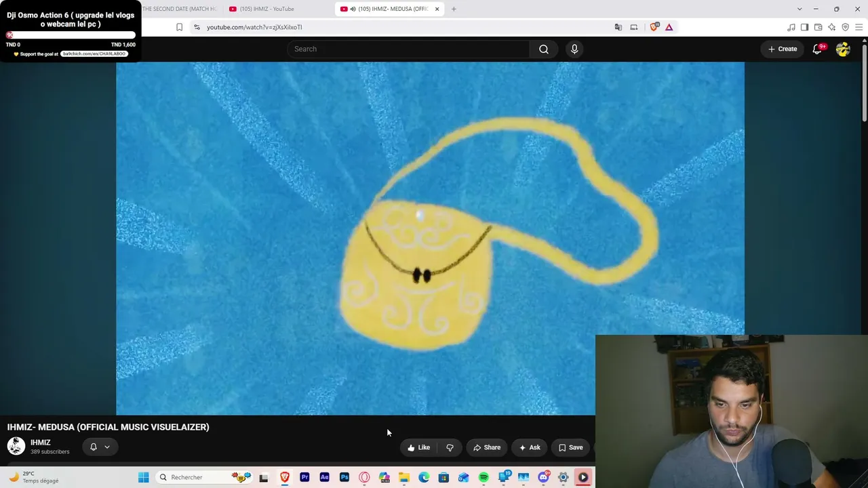
Task: Click the Share button
Action: [487, 447]
